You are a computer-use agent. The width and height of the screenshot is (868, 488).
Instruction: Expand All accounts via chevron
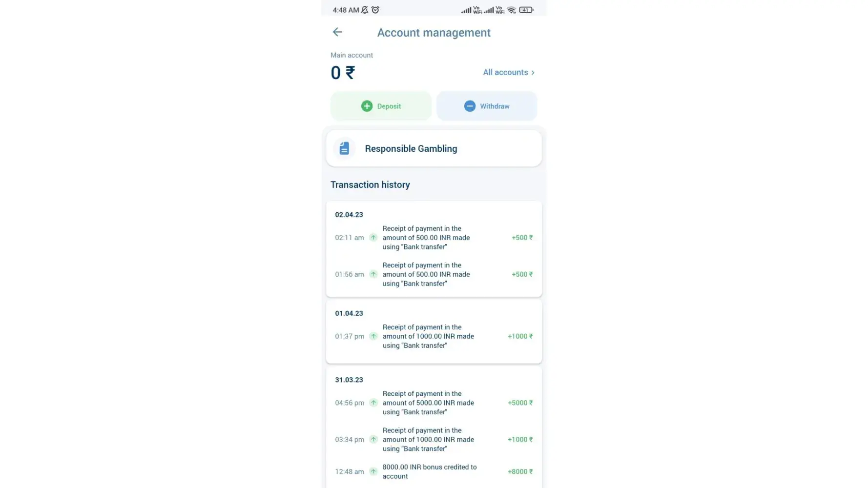[533, 73]
